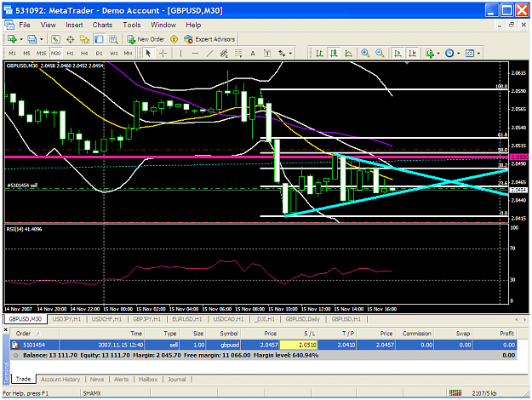Toggle the Data Window crosshair icon
The width and height of the screenshot is (532, 400).
70,39
